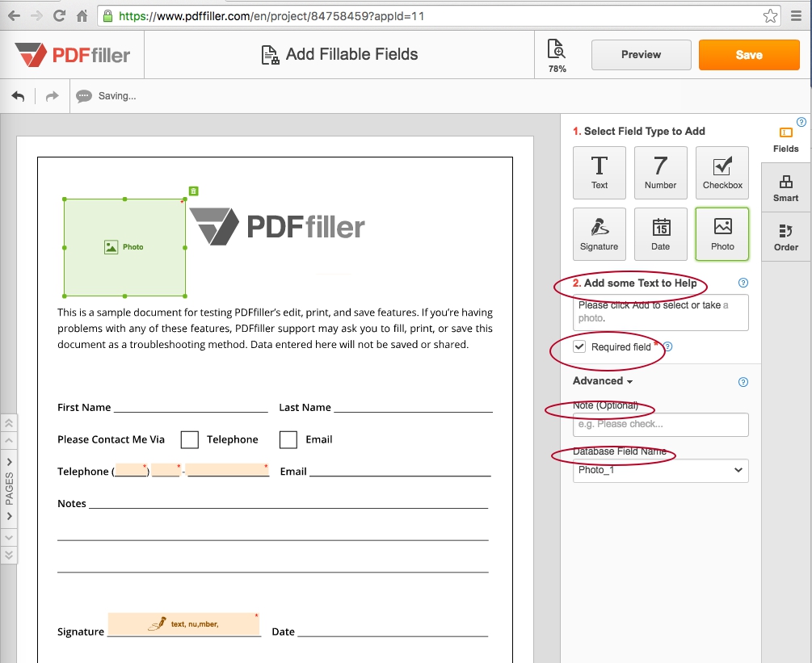The height and width of the screenshot is (663, 812).
Task: Switch to the Order tab
Action: [785, 237]
